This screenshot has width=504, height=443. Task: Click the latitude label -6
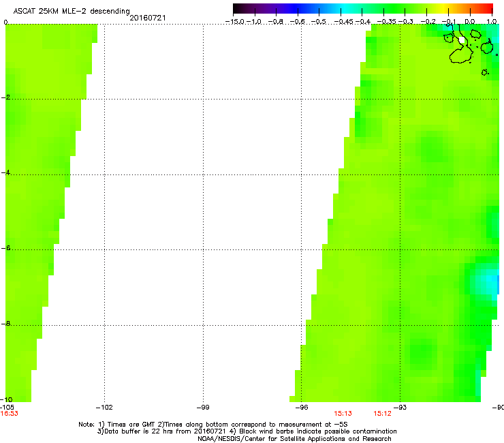[5, 248]
